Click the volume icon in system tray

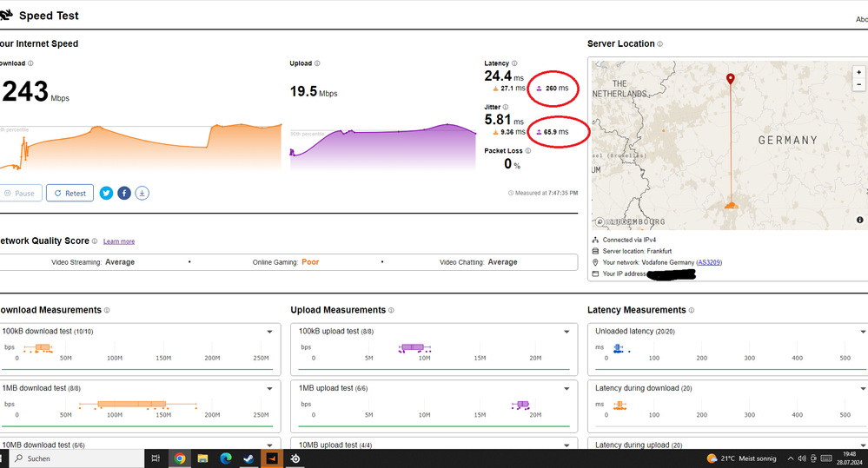point(802,458)
